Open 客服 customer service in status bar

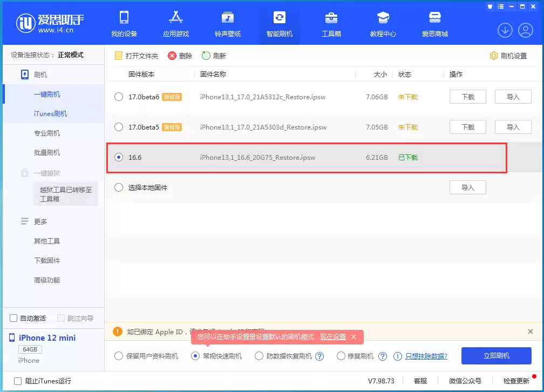(420, 381)
